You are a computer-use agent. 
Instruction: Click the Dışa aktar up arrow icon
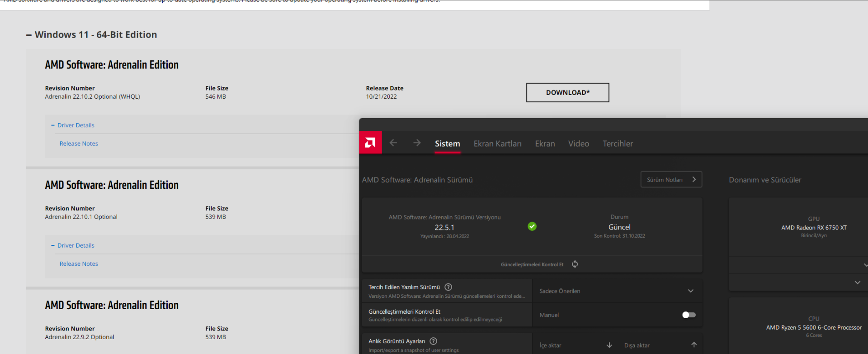[694, 345]
